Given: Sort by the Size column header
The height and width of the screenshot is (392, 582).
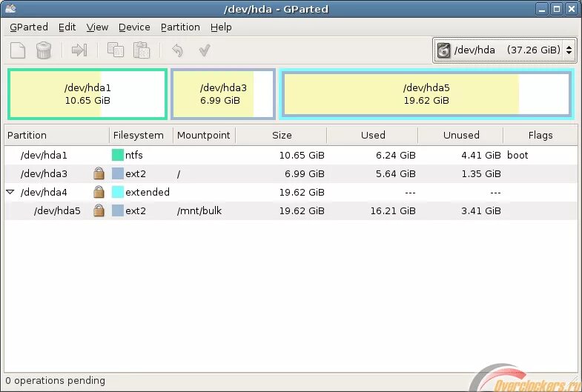Looking at the screenshot, I should [281, 136].
